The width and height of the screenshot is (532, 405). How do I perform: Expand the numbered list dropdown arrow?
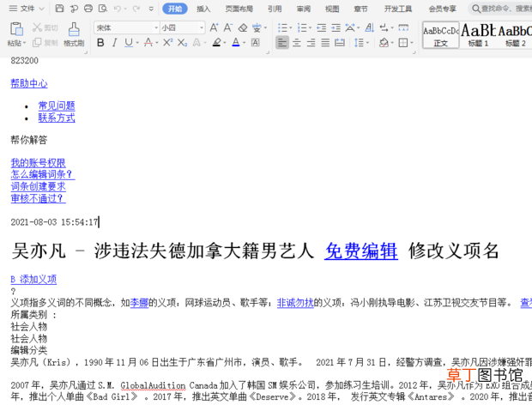310,27
